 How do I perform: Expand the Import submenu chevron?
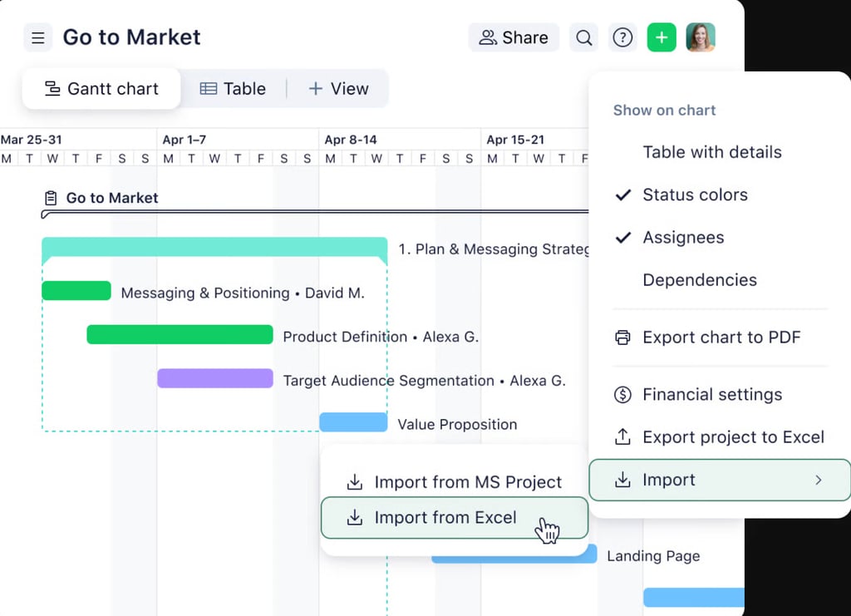point(817,480)
